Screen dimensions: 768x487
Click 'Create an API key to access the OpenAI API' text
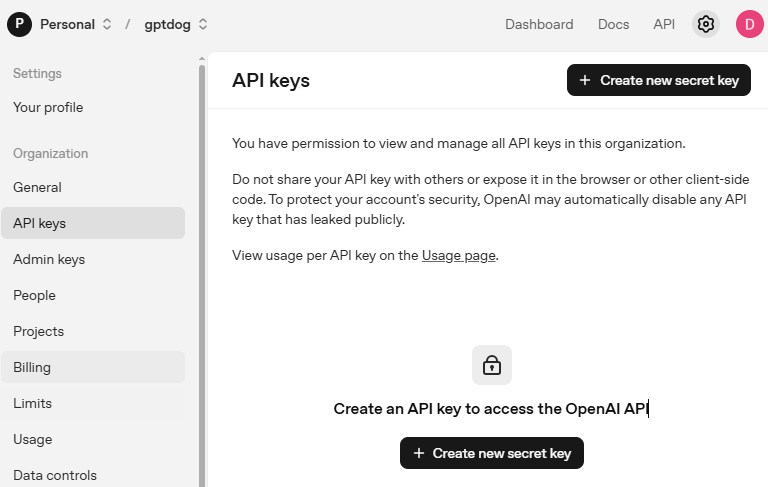click(491, 409)
